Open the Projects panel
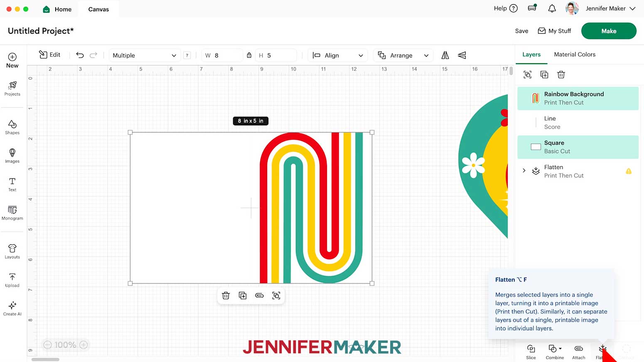 point(12,88)
